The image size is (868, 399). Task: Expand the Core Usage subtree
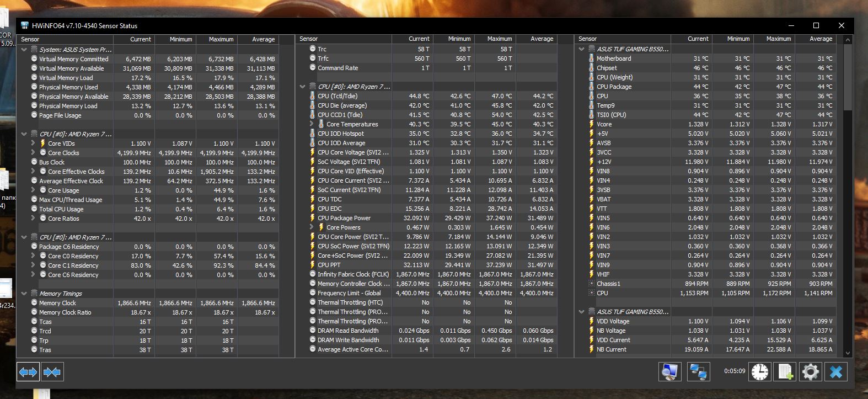(34, 190)
